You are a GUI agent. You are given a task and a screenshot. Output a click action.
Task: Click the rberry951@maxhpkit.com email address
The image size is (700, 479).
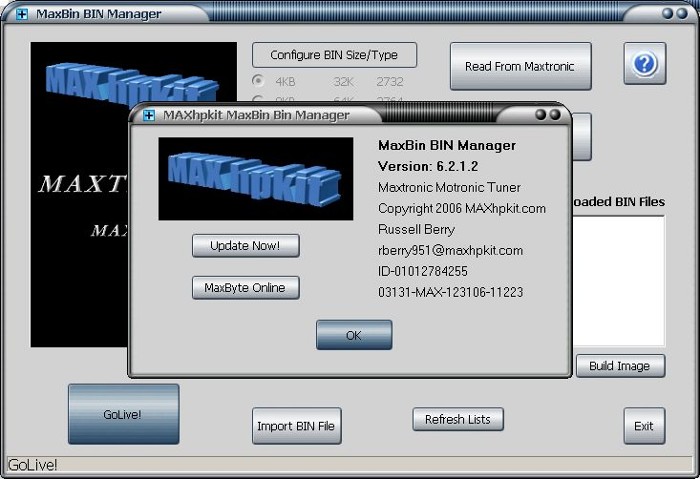click(450, 250)
